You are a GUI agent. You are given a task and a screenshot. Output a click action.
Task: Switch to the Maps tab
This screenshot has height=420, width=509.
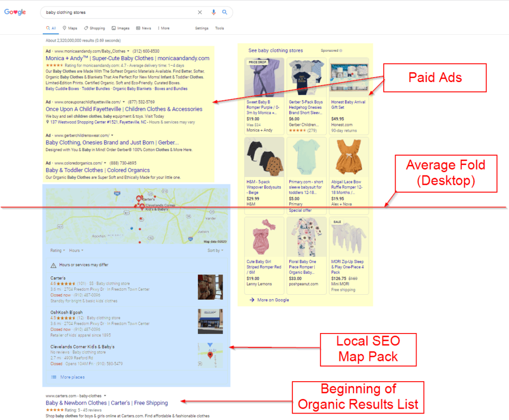pos(70,28)
